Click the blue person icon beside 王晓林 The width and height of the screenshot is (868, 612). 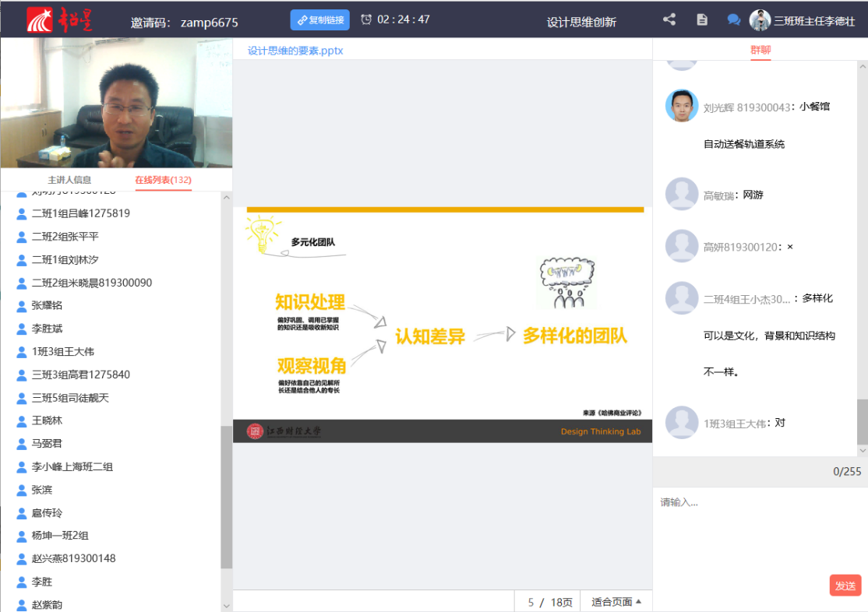23,422
